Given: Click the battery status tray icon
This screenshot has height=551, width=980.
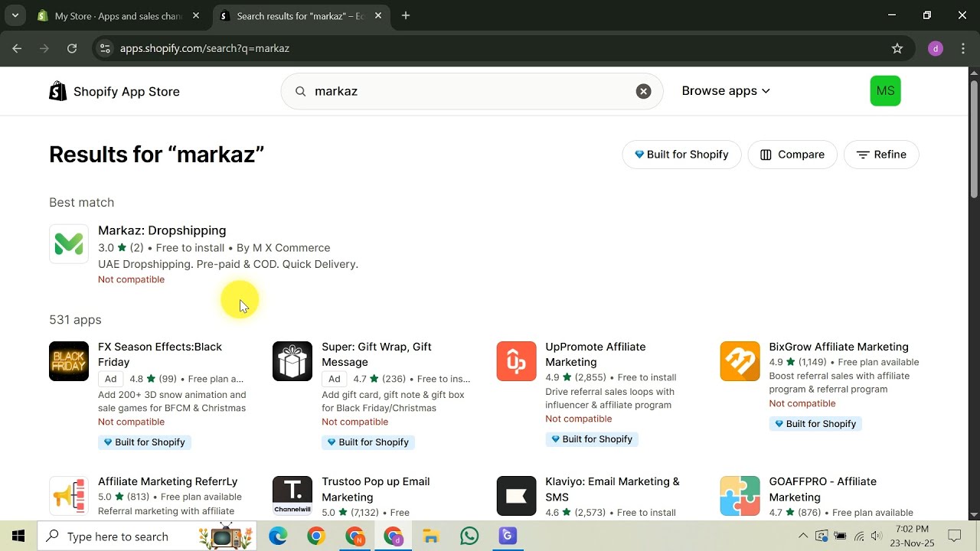Looking at the screenshot, I should click(x=840, y=536).
